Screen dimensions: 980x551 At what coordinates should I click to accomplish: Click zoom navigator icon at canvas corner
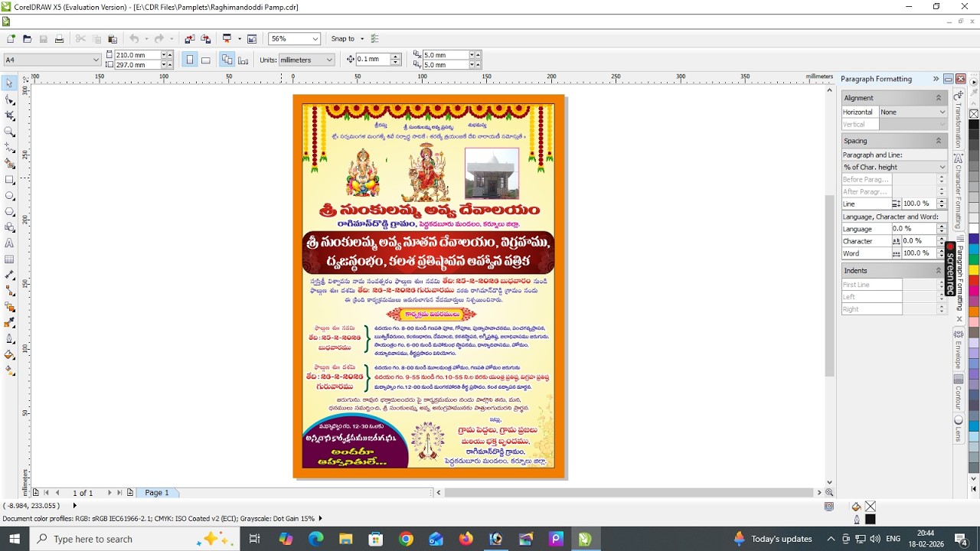click(x=829, y=493)
